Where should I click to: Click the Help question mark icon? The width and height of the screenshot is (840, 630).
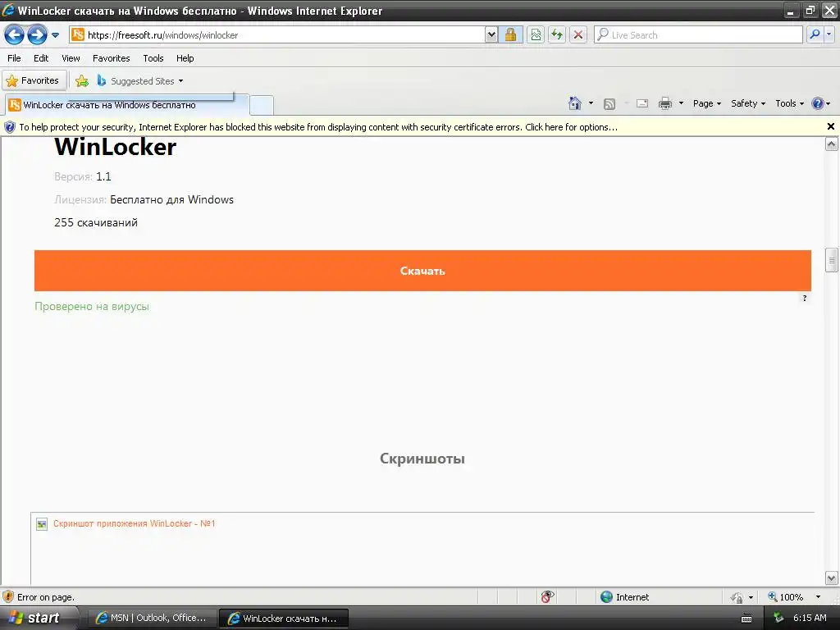[x=818, y=103]
